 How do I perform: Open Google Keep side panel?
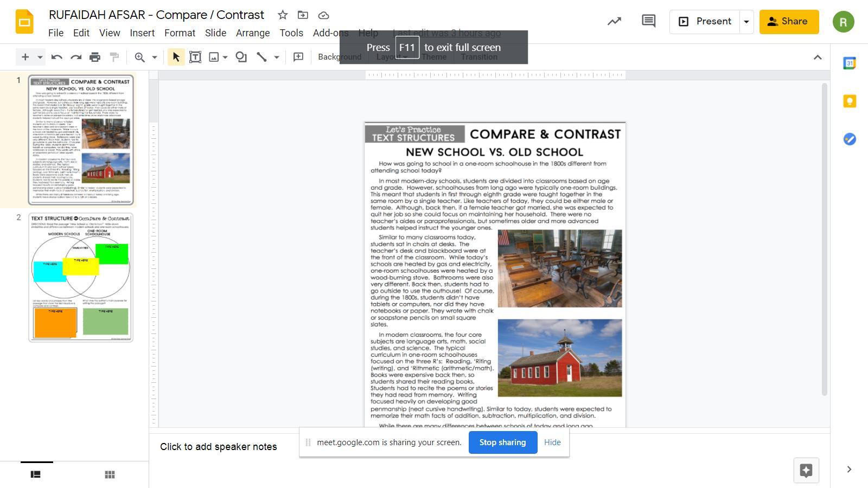click(849, 101)
